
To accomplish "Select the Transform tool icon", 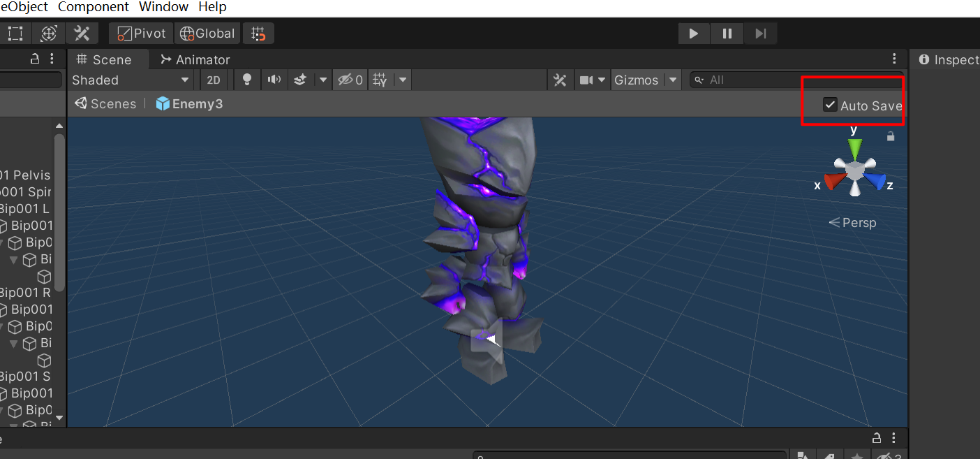I will coord(49,34).
